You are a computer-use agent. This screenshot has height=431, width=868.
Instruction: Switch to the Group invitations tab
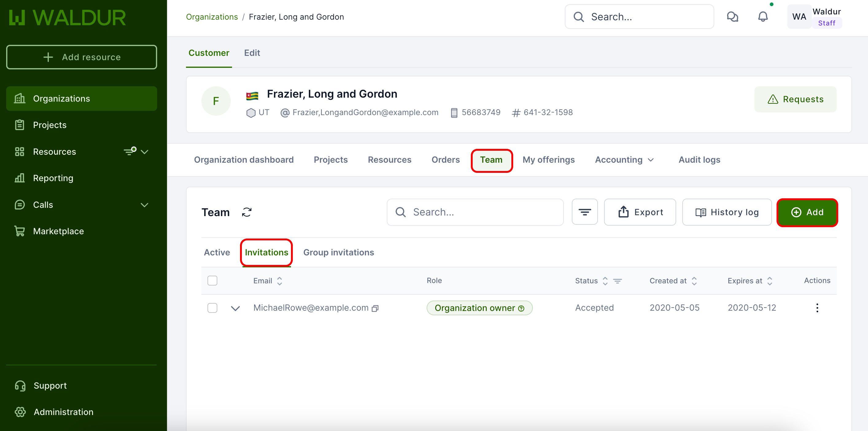pos(338,252)
